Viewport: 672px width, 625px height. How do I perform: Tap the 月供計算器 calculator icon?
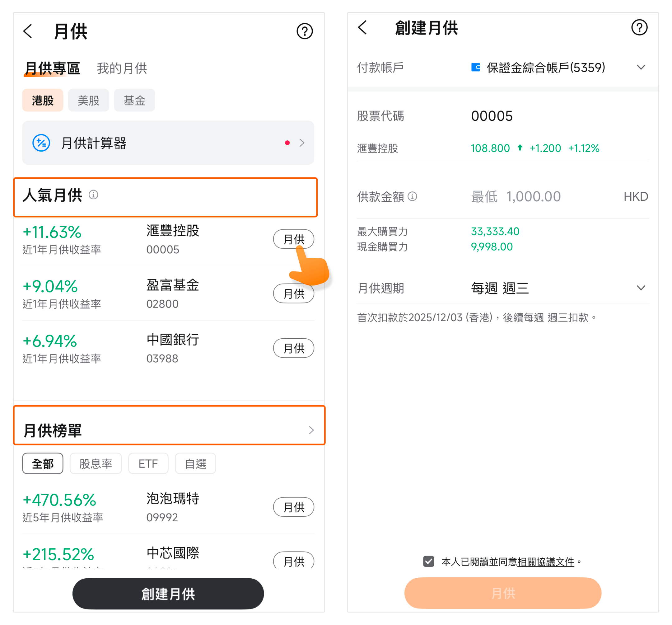tap(41, 143)
